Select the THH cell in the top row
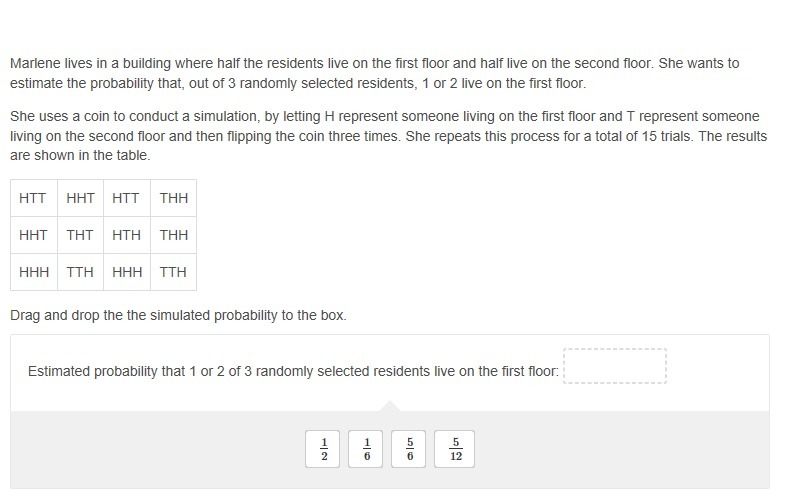Screen dimensions: 807x502 coord(174,198)
